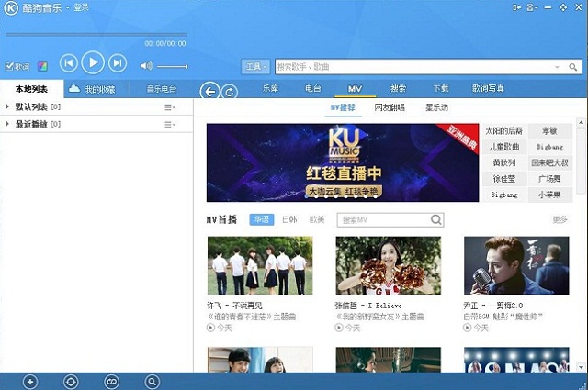Open the 歌词写真 tab

(488, 88)
